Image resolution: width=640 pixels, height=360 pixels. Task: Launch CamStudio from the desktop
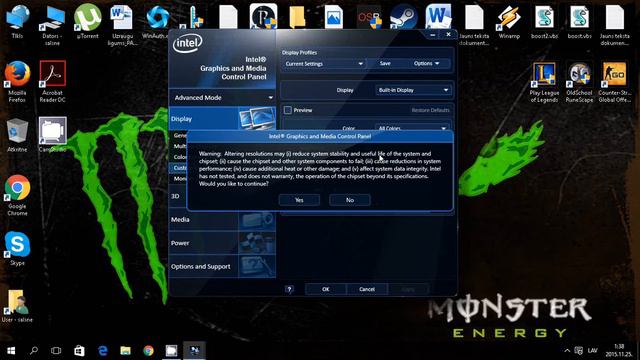(52, 135)
